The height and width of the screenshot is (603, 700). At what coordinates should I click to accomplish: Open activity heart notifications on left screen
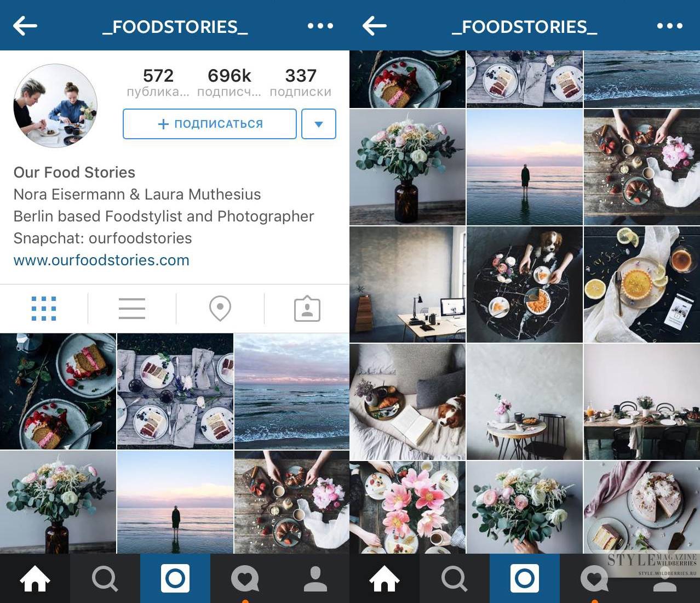point(245,579)
